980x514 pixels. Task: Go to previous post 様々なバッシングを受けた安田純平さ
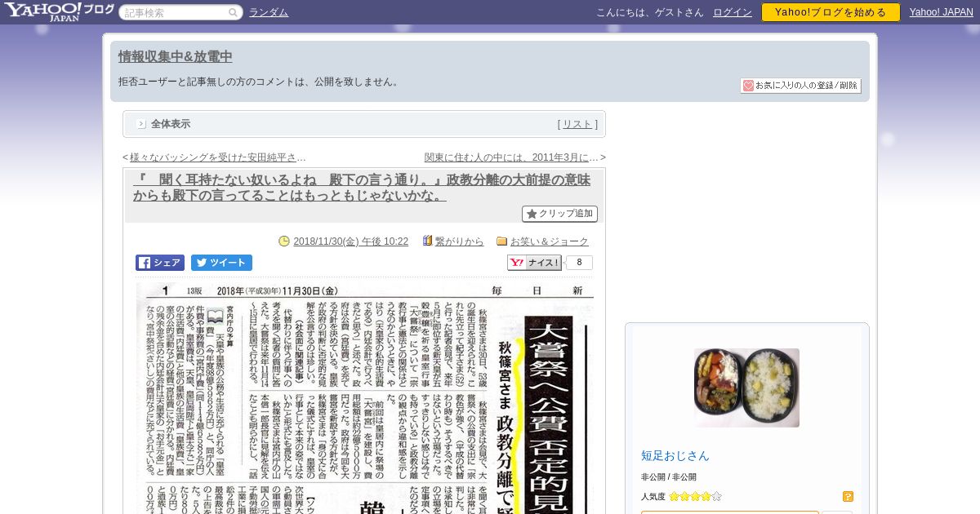pos(217,157)
